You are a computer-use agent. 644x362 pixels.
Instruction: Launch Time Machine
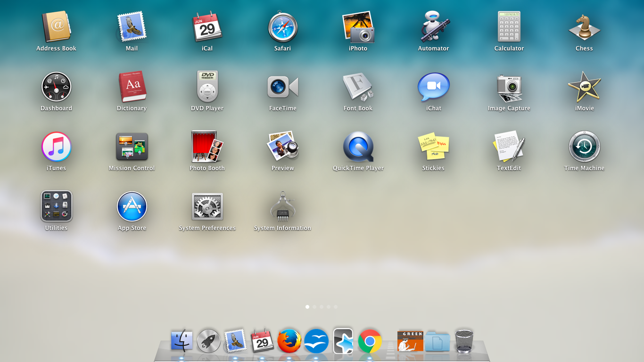(x=584, y=147)
